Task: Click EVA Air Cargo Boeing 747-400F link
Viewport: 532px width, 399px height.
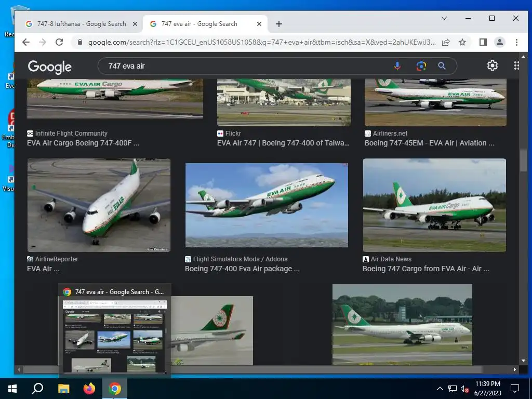Action: [x=83, y=143]
